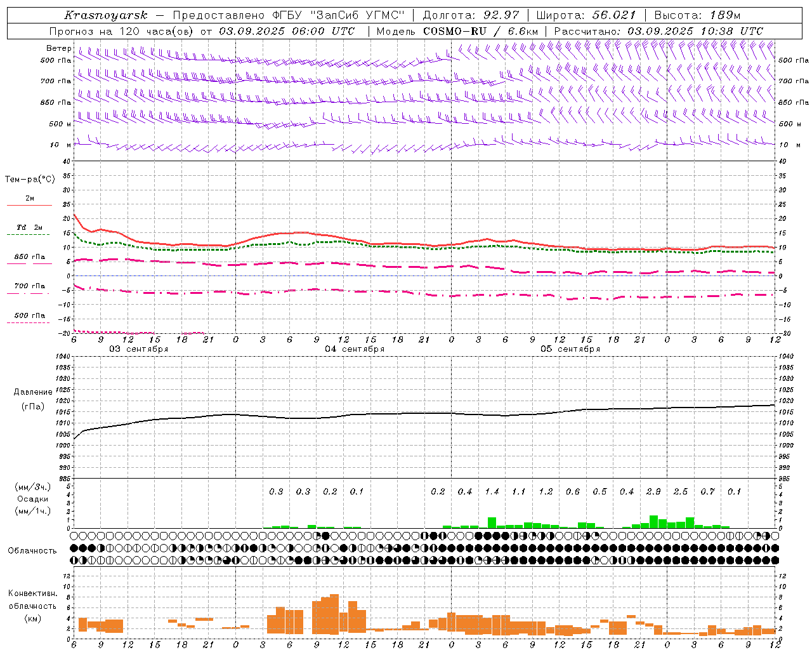Viewport: 812px width, 650px height.
Task: Select the 'Широта: 56.021' header value
Action: (x=586, y=15)
